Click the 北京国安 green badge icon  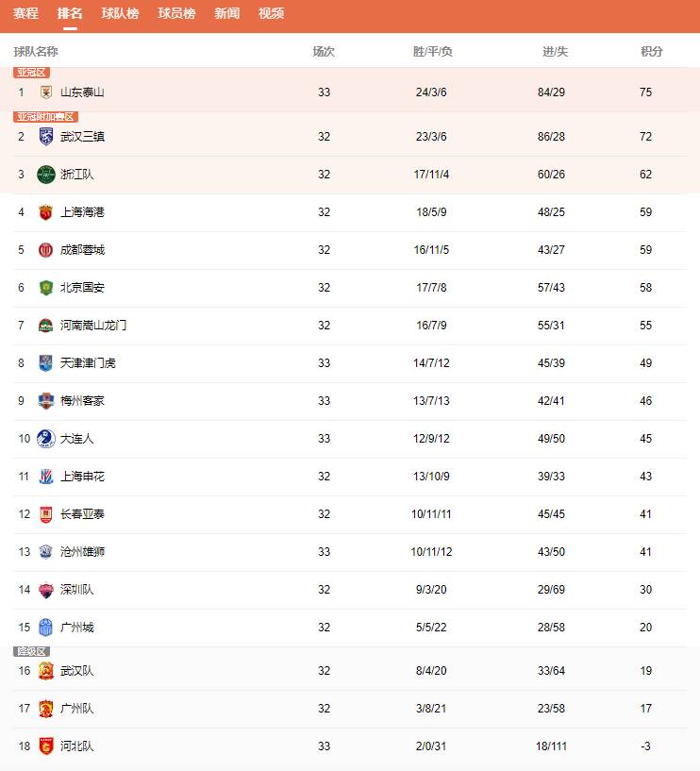coord(45,288)
